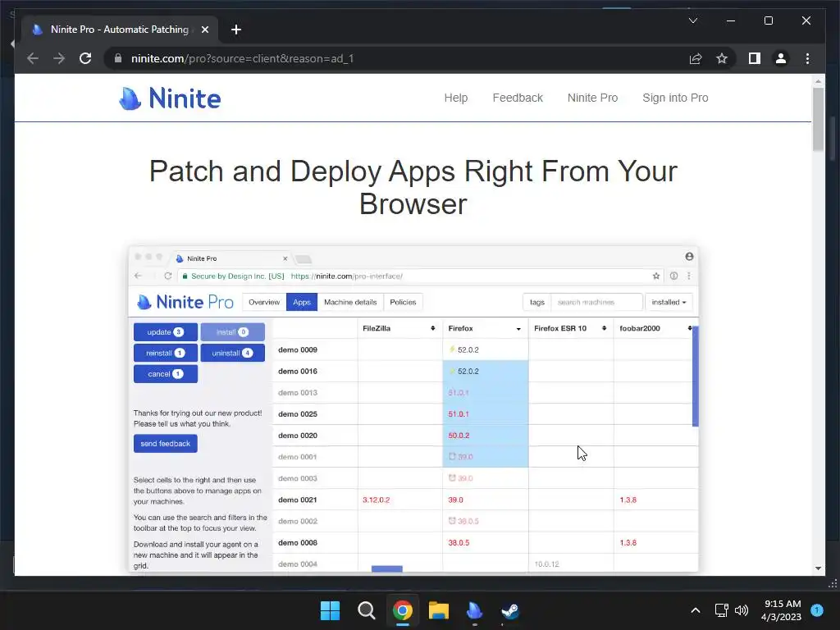
Task: Open a new tab with plus button
Action: 236,30
